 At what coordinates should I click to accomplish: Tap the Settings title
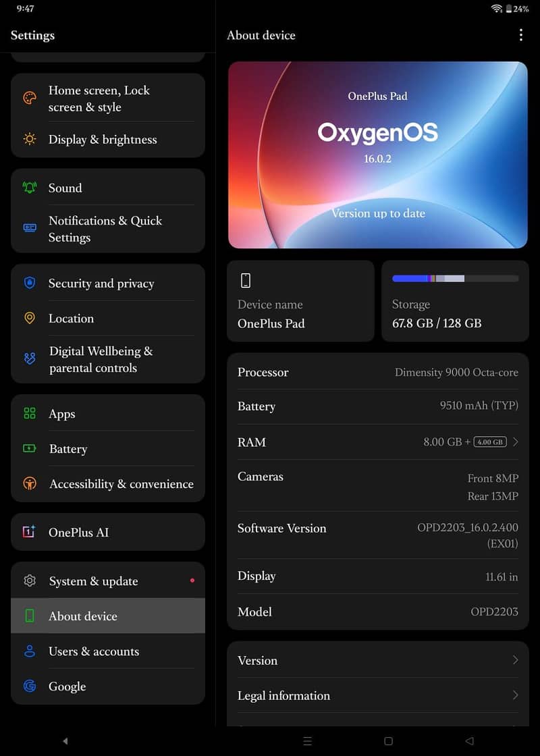coord(32,35)
